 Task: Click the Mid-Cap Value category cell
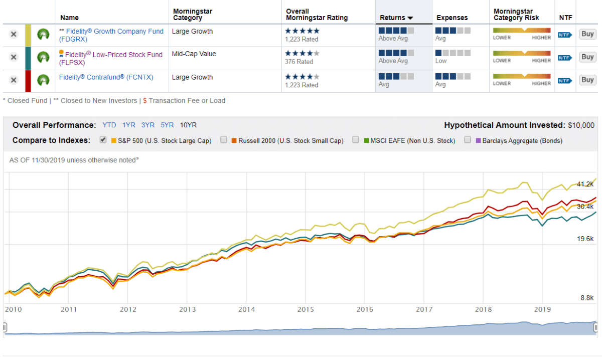(194, 54)
